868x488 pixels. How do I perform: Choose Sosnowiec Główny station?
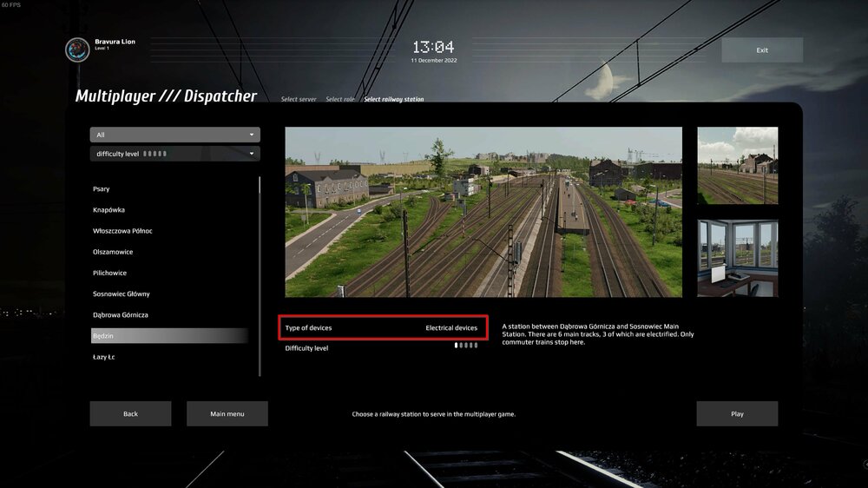point(121,294)
